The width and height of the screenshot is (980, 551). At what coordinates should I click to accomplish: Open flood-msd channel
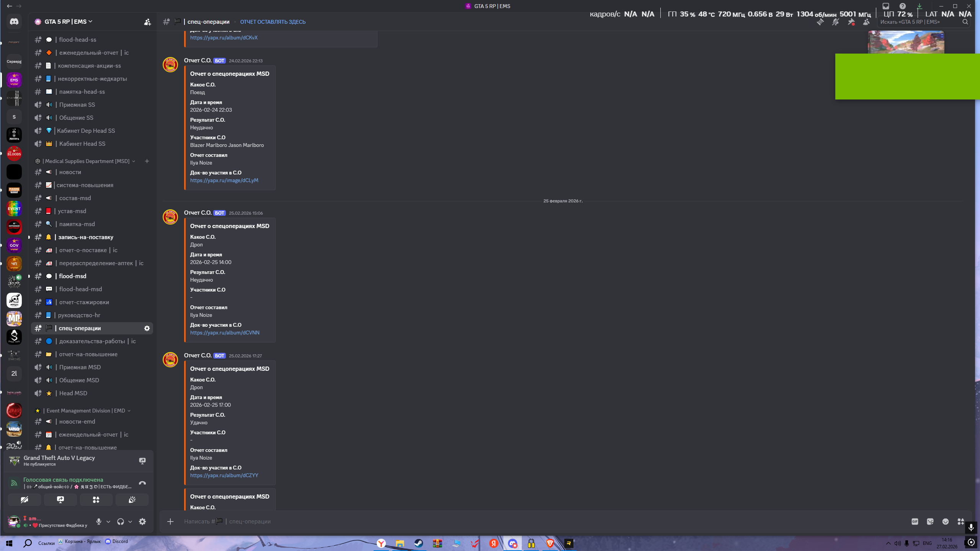tap(72, 276)
